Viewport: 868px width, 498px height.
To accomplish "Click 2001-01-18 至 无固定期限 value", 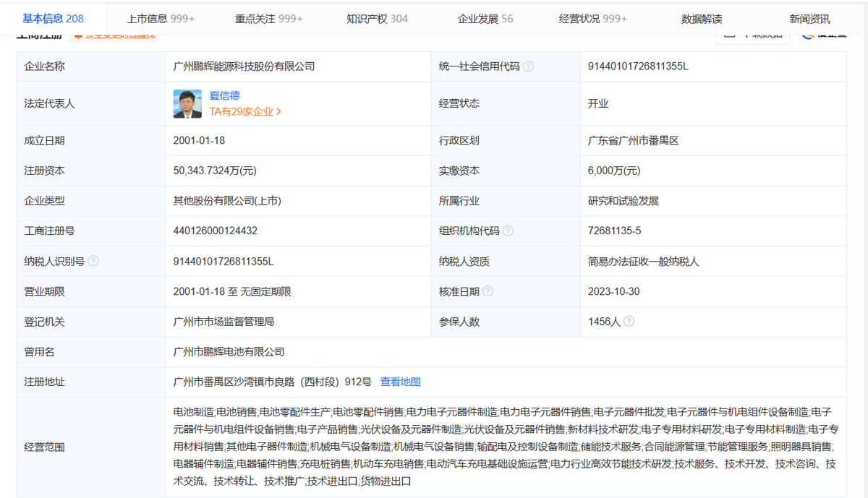I will coord(232,291).
